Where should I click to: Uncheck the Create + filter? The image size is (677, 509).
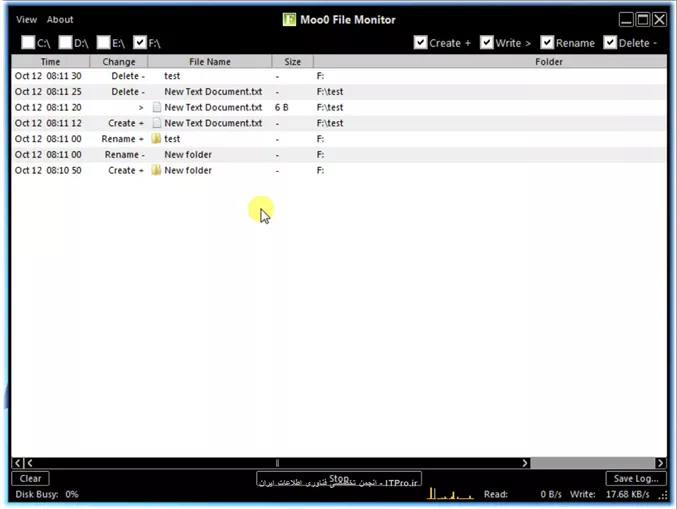421,42
